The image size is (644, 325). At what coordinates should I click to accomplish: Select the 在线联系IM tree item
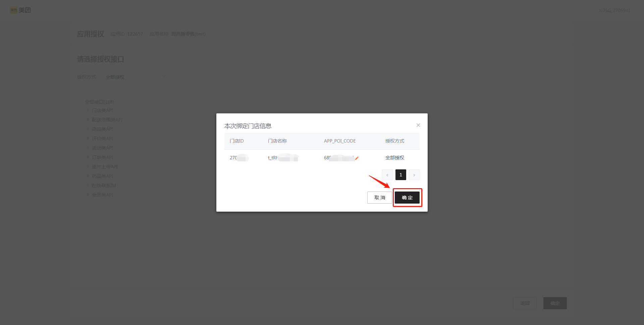(x=104, y=185)
